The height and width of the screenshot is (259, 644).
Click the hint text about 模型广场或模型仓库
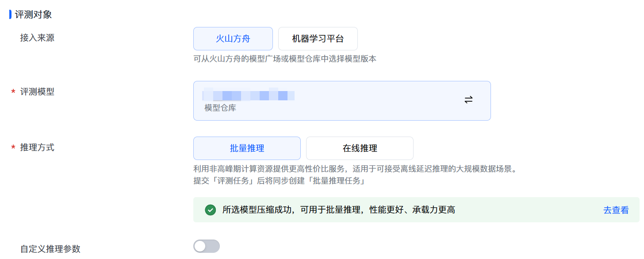(x=285, y=59)
